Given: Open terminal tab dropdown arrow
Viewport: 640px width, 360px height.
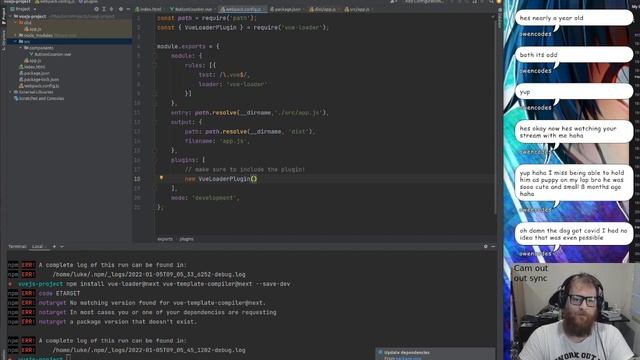Looking at the screenshot, I should tap(62, 247).
